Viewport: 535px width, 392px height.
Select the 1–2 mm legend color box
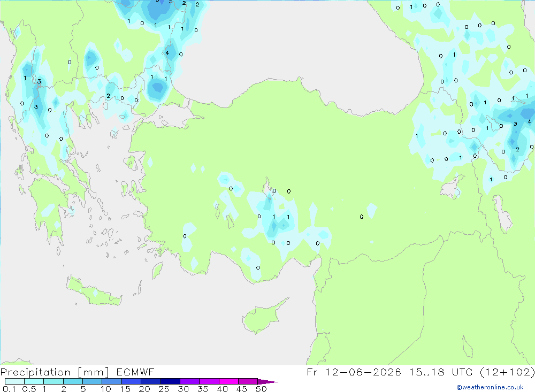[53, 381]
